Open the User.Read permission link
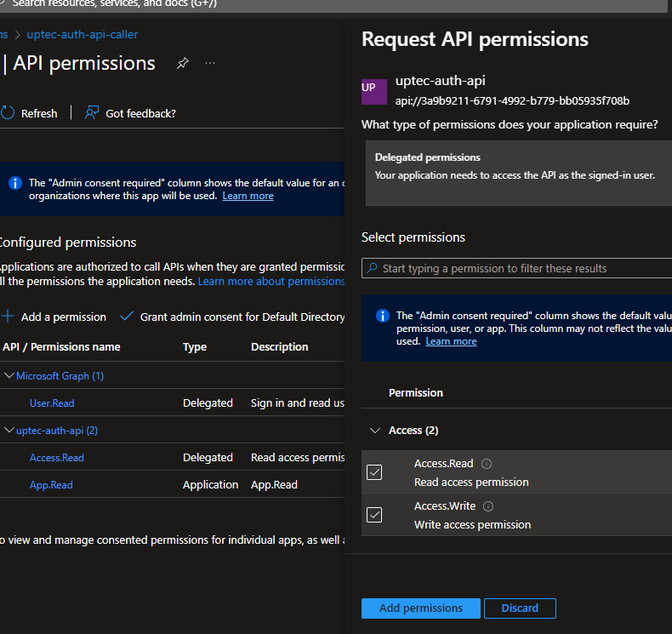672x634 pixels. coord(52,403)
